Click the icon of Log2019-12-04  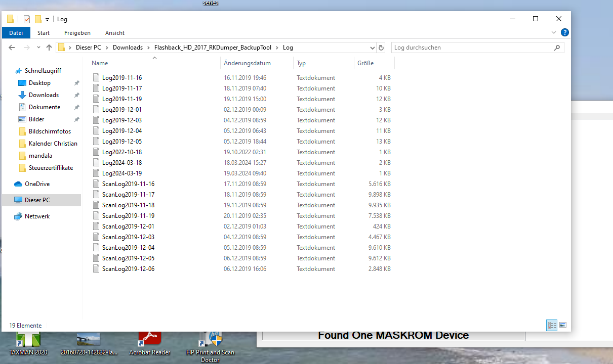click(x=96, y=131)
